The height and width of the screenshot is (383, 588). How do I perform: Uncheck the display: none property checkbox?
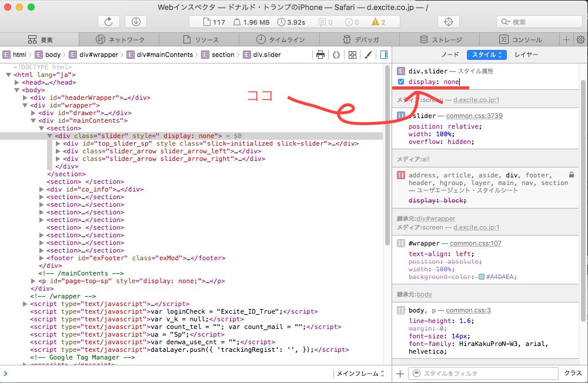coord(401,82)
